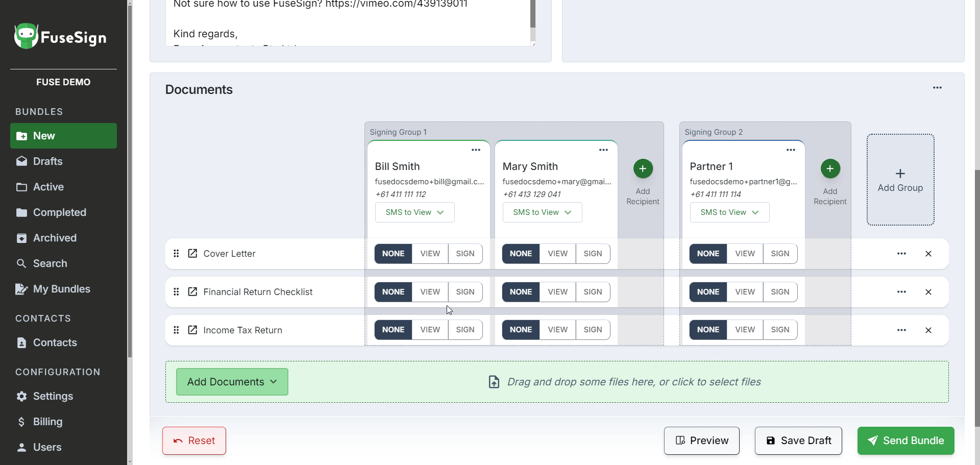Open Documents section more options menu
Image resolution: width=980 pixels, height=465 pixels.
[937, 88]
